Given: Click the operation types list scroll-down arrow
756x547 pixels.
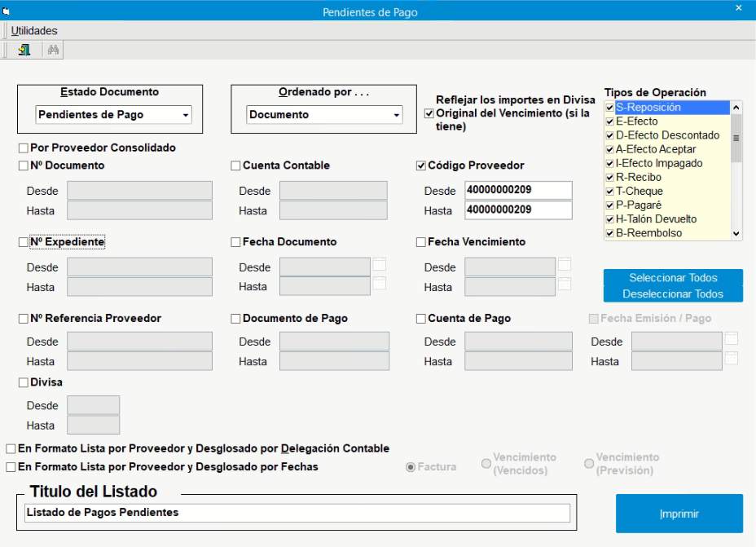Looking at the screenshot, I should [x=736, y=233].
